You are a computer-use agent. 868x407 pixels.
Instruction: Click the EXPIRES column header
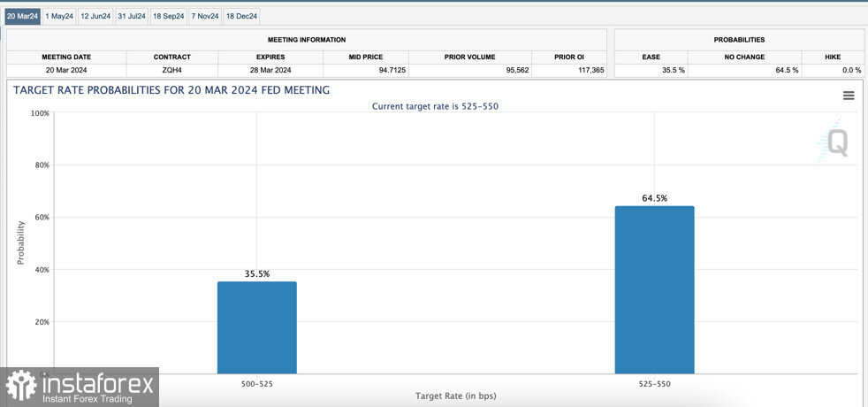tap(270, 57)
